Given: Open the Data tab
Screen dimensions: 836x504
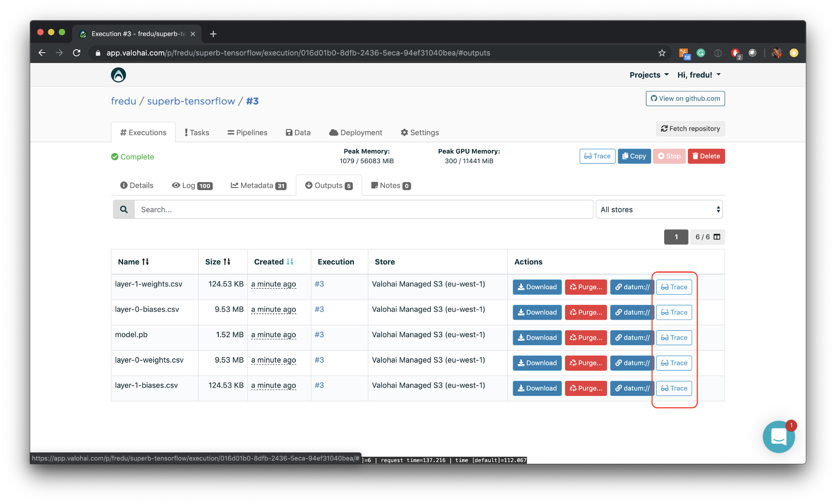Looking at the screenshot, I should [298, 132].
